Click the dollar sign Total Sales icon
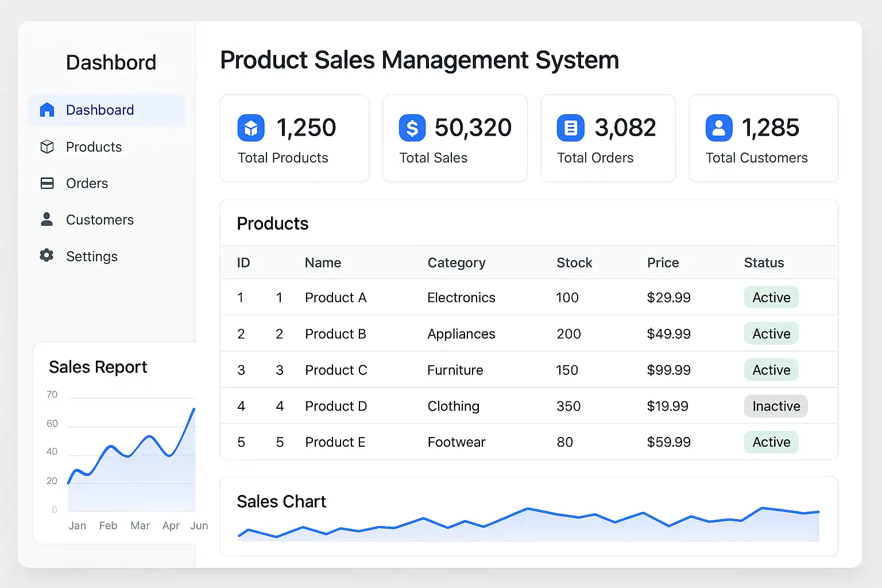882x588 pixels. point(412,127)
